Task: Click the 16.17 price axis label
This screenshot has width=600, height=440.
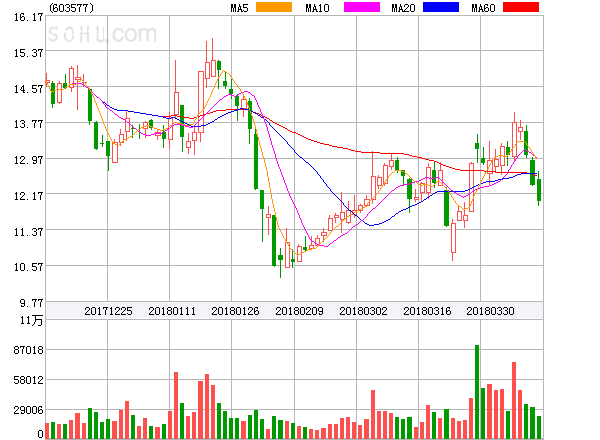Action: (x=28, y=17)
